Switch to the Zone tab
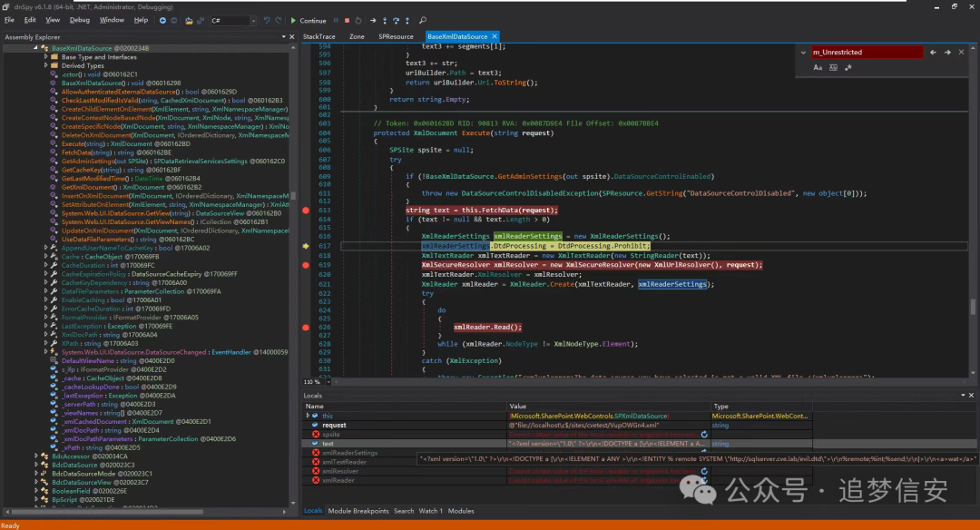This screenshot has width=980, height=530. pos(357,36)
